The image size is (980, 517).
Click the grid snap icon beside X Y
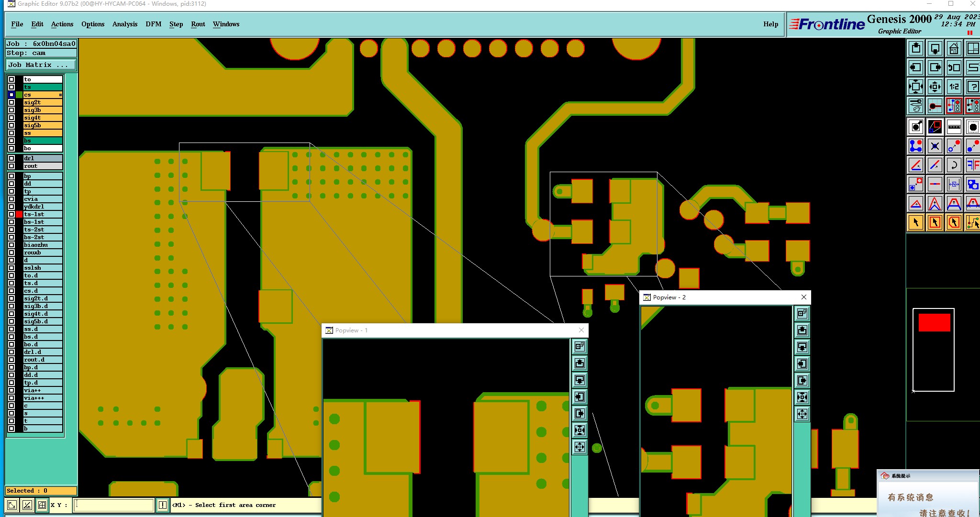(42, 505)
